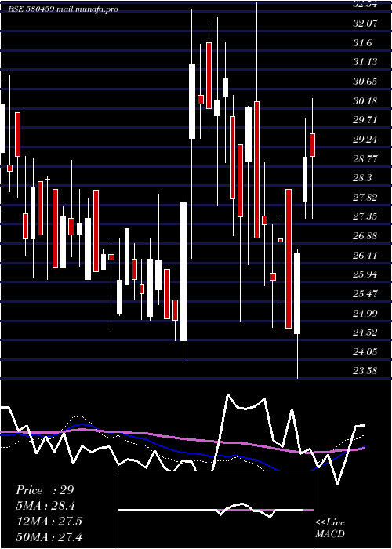The width and height of the screenshot is (392, 549).
Task: Select the 27.82 price axis label
Action: [365, 198]
